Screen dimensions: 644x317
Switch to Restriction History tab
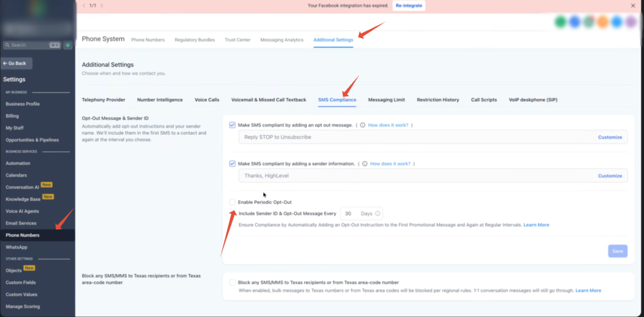tap(438, 100)
